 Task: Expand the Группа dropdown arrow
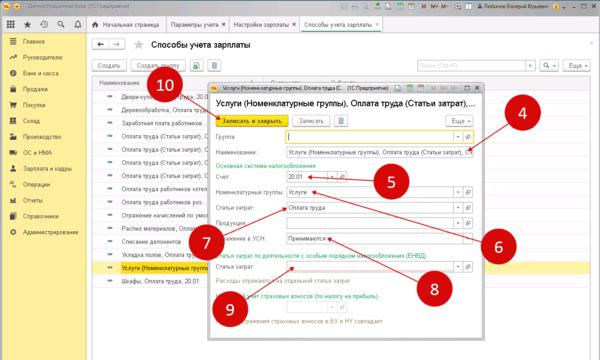[x=458, y=137]
